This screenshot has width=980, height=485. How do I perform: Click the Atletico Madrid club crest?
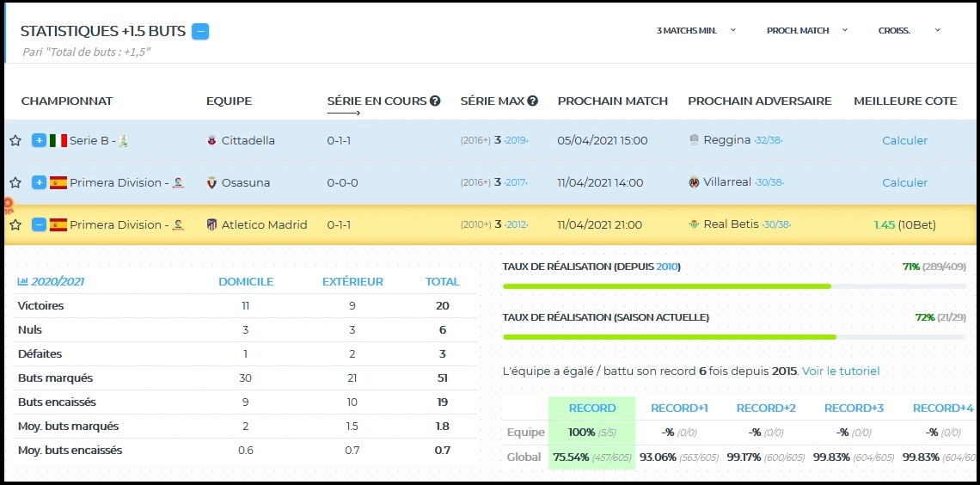click(211, 224)
